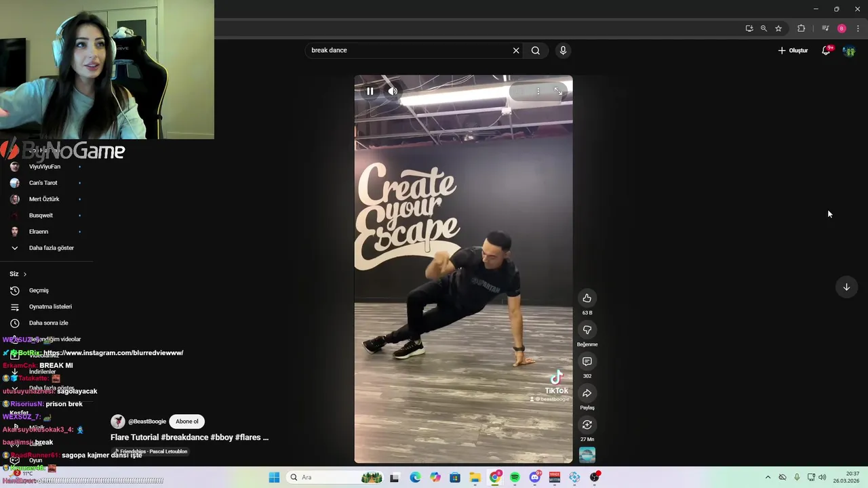Open Microsoft Store from taskbar
This screenshot has height=488, width=868.
click(x=455, y=478)
